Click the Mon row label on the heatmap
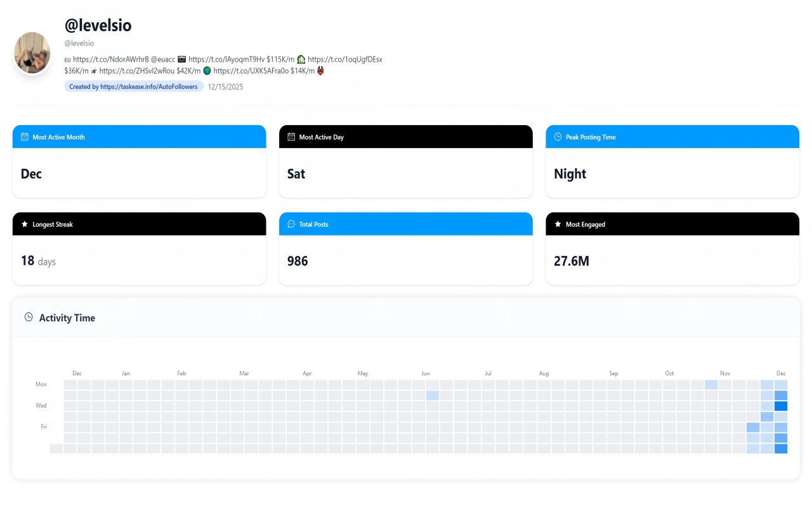 41,384
